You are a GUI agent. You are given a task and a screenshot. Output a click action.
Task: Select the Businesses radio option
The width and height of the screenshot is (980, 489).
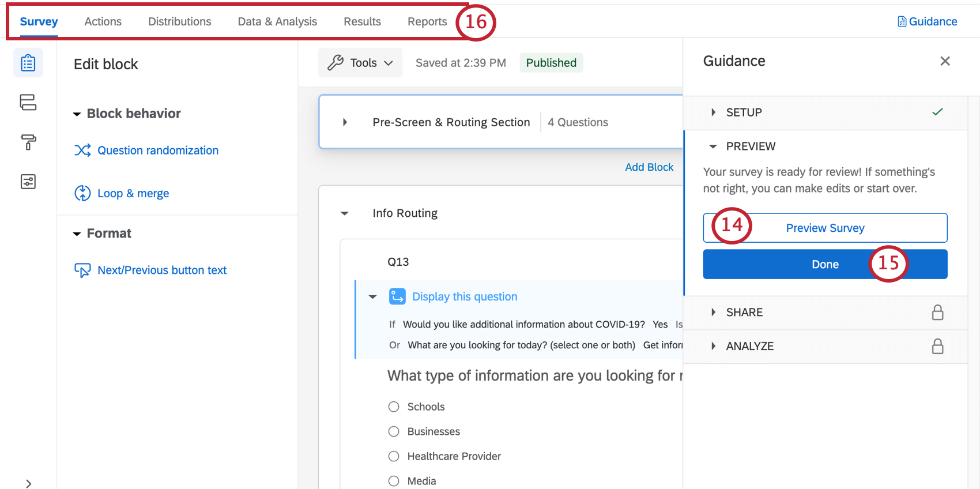coord(394,431)
